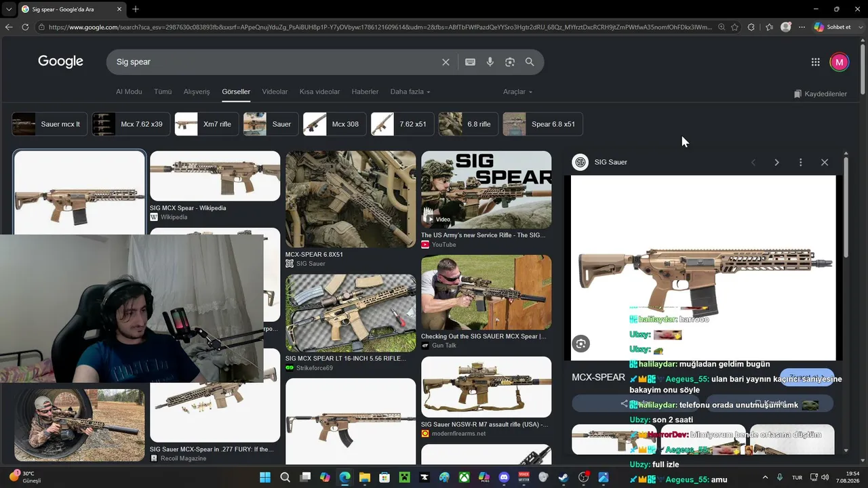This screenshot has width=868, height=488.
Task: Open browser settings and more menu
Action: tap(802, 27)
